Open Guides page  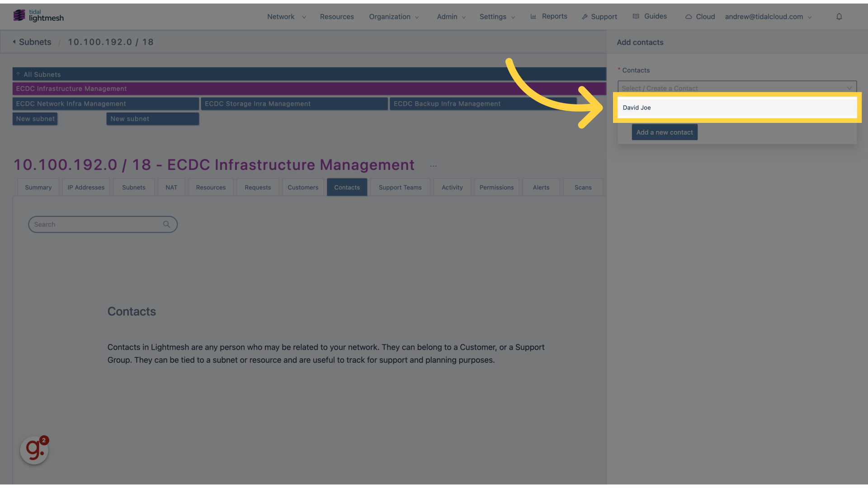650,16
